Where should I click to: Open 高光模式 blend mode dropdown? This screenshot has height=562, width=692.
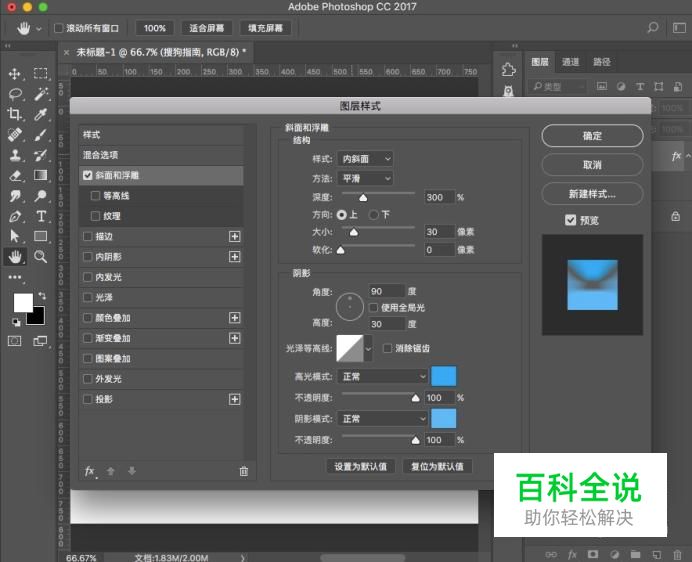pyautogui.click(x=383, y=377)
